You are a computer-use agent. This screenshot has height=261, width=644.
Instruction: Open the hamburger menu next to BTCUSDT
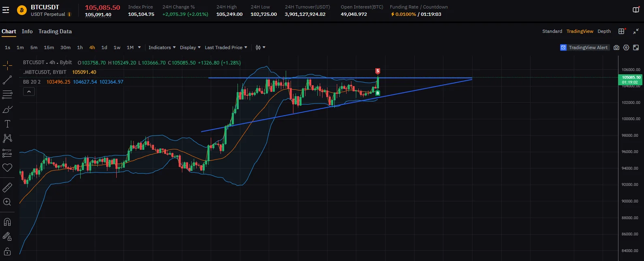(x=6, y=10)
